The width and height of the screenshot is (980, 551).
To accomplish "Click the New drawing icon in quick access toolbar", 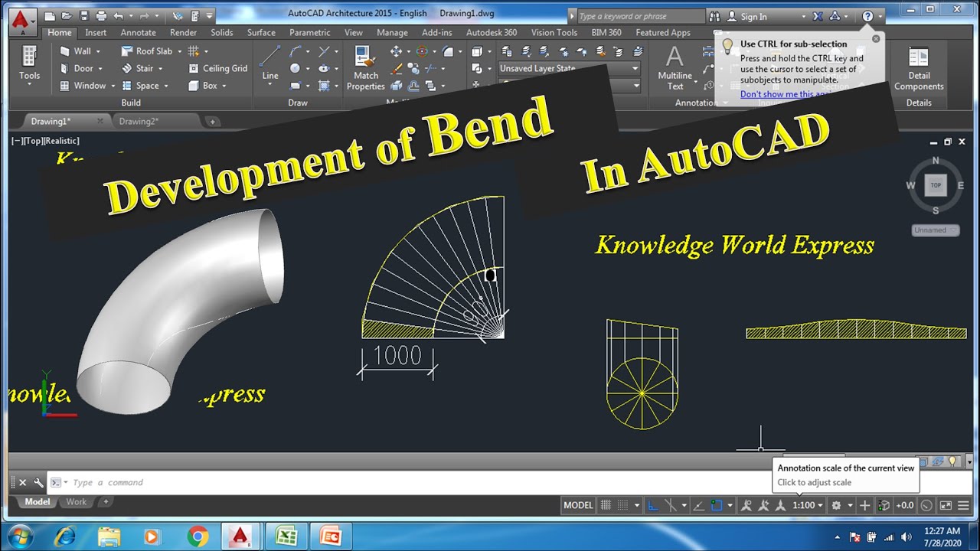I will (50, 15).
